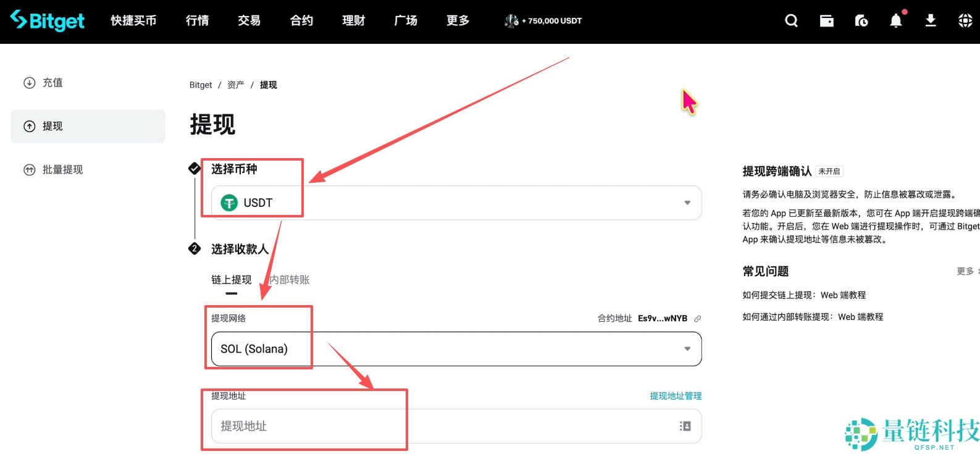Click the 批量提现 sidebar icon
The height and width of the screenshot is (454, 980).
tap(29, 169)
